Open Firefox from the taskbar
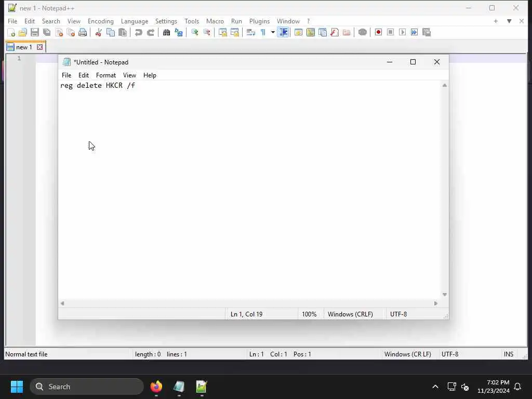532x399 pixels. [156, 387]
